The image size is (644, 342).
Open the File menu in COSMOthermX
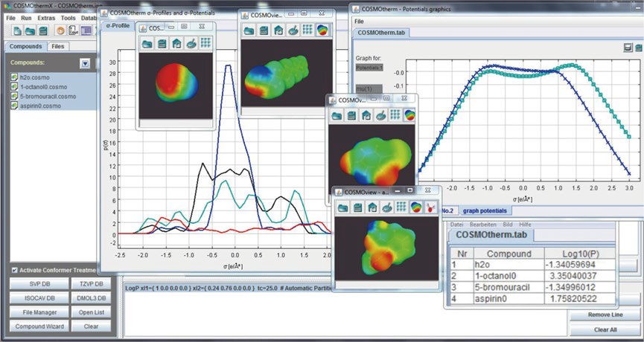[10, 18]
